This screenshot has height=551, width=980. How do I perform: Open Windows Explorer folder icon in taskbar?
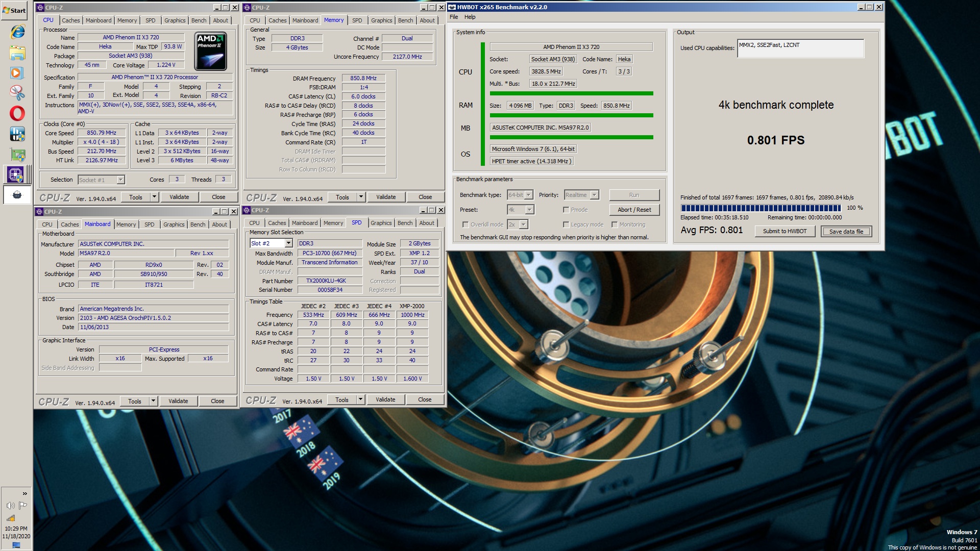[17, 53]
